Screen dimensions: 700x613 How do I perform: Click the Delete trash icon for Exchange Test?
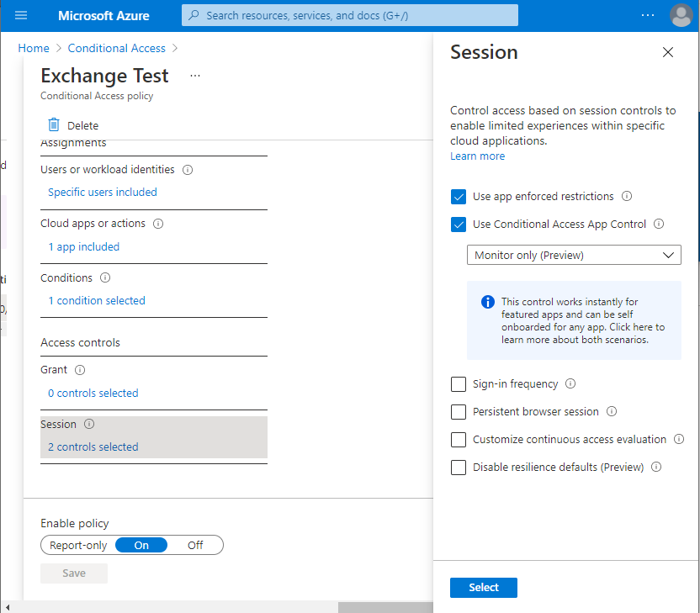pos(53,124)
